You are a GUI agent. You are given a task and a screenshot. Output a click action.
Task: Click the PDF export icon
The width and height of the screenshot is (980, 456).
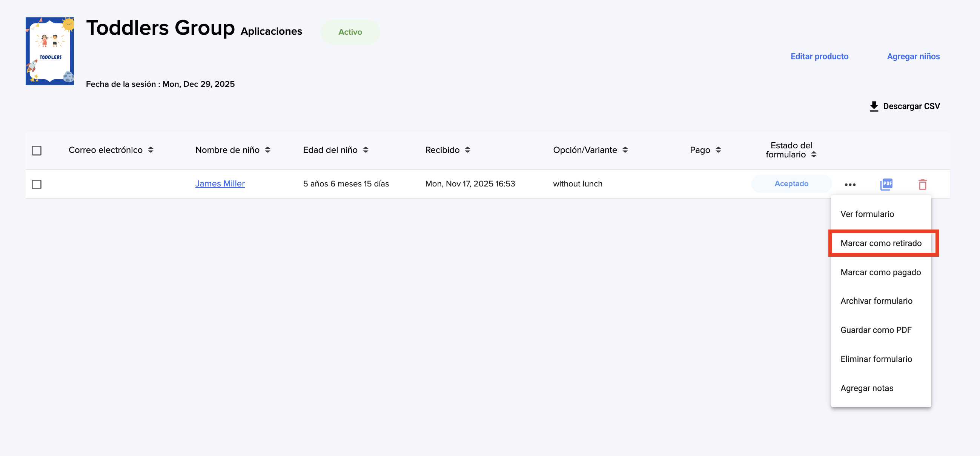(886, 184)
